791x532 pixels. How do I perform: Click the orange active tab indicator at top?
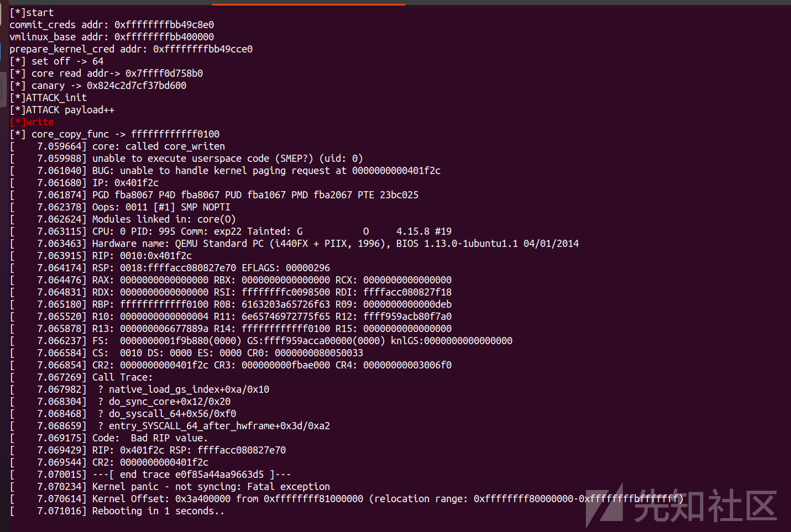tap(308, 4)
